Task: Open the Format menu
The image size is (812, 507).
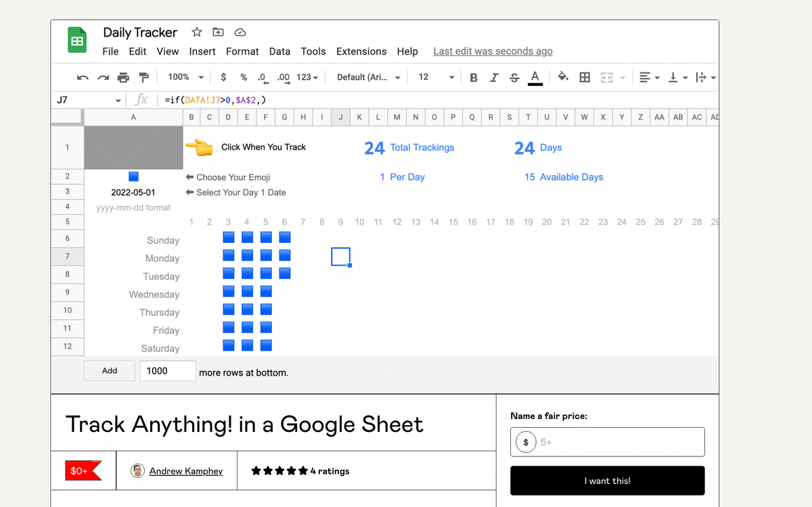Action: click(242, 51)
